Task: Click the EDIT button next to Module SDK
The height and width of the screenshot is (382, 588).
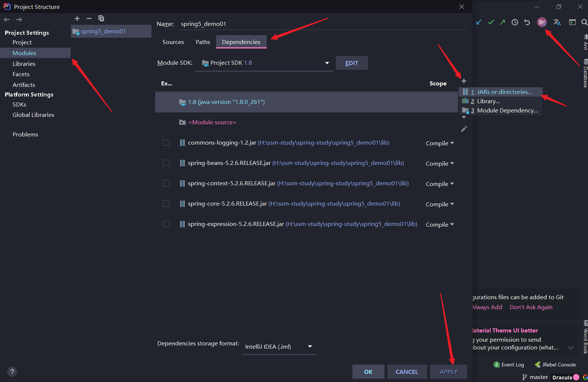Action: point(352,63)
